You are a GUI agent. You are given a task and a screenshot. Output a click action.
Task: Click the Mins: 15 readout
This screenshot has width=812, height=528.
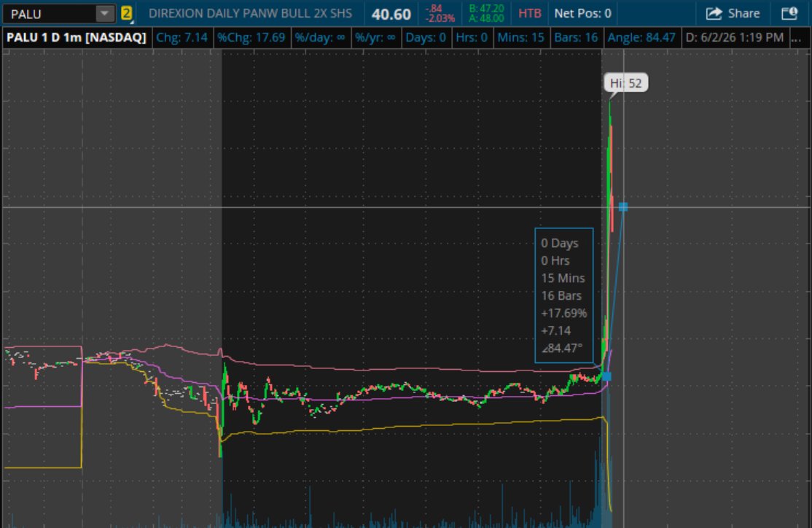pyautogui.click(x=521, y=37)
